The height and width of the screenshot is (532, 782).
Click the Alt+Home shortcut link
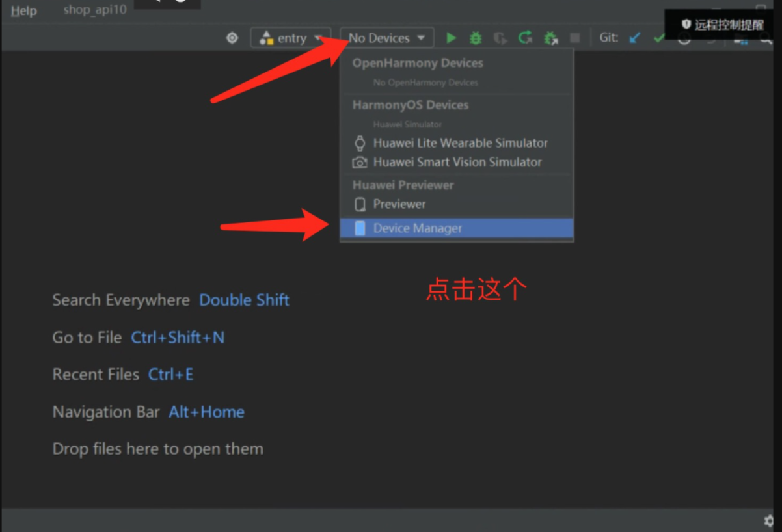(206, 412)
